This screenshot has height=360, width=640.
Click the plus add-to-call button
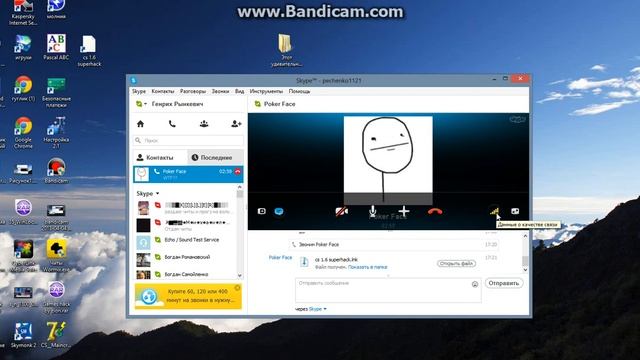(404, 211)
